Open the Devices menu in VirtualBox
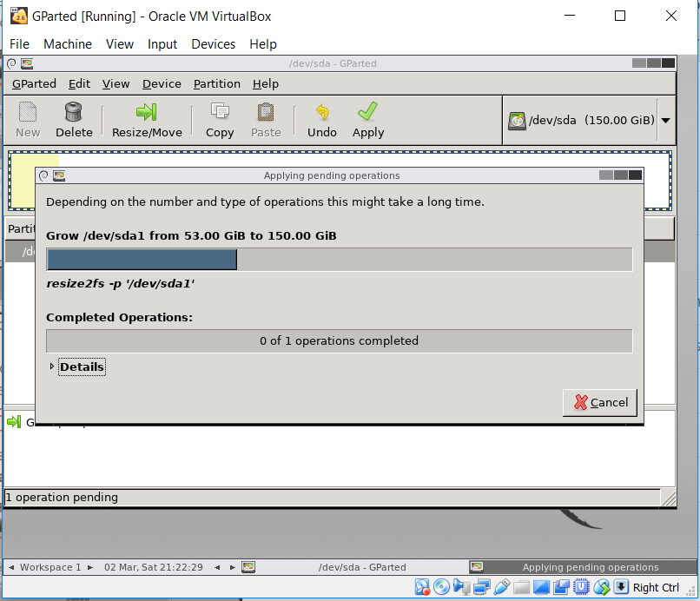The height and width of the screenshot is (601, 700). (x=213, y=43)
